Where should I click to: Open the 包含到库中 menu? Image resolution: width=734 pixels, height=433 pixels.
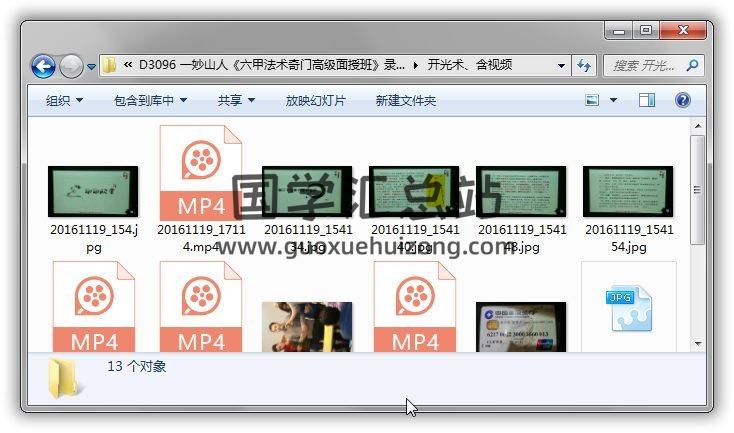pos(150,100)
